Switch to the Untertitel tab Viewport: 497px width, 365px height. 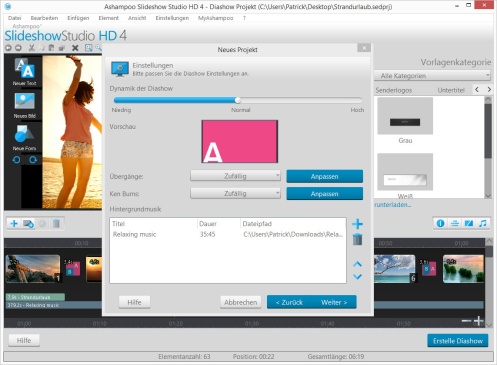point(451,90)
